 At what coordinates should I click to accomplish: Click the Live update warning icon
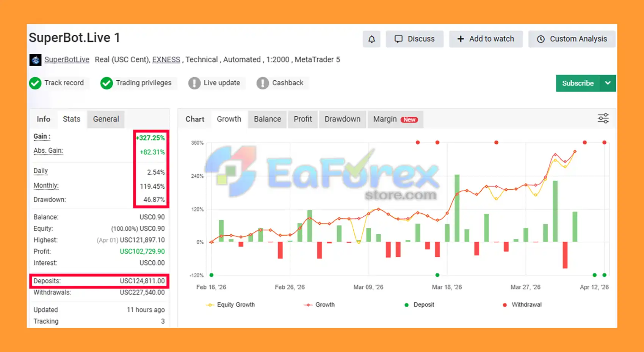coord(194,83)
